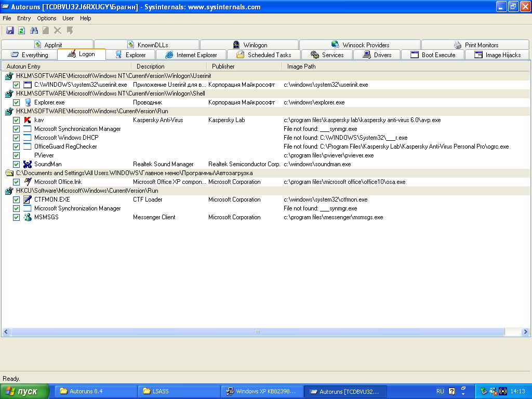Disable the Microsoft Windows DHCP entry
Image resolution: width=532 pixels, height=399 pixels.
16,138
